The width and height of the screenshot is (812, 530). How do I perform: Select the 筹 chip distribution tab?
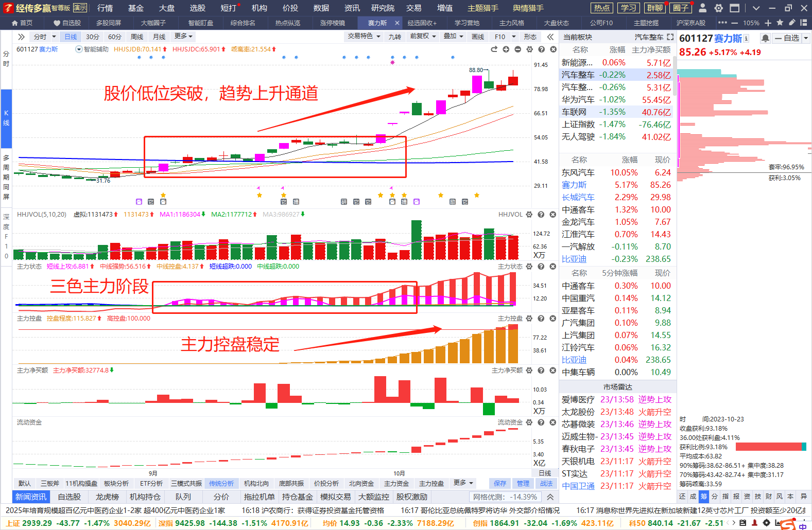[704, 497]
